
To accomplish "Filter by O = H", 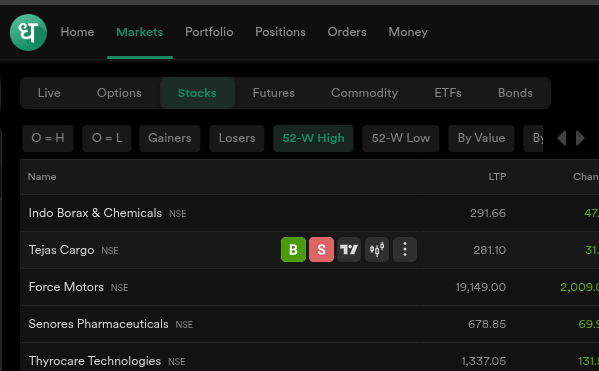I will 48,138.
